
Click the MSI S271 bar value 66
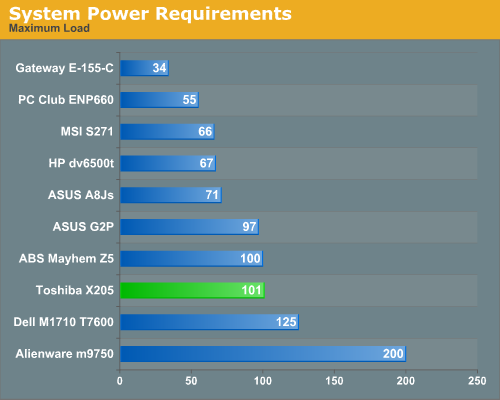pyautogui.click(x=205, y=131)
